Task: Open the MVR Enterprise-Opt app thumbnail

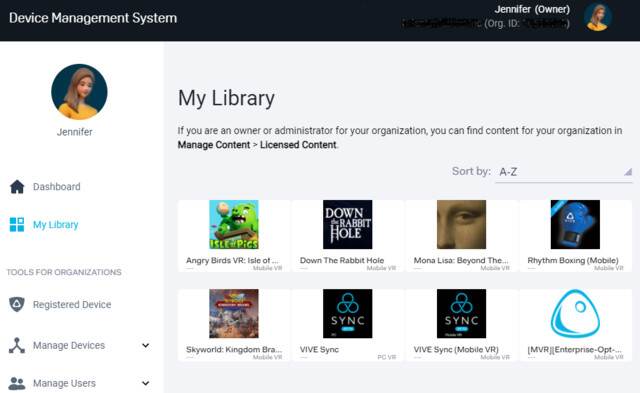Action: pos(575,313)
